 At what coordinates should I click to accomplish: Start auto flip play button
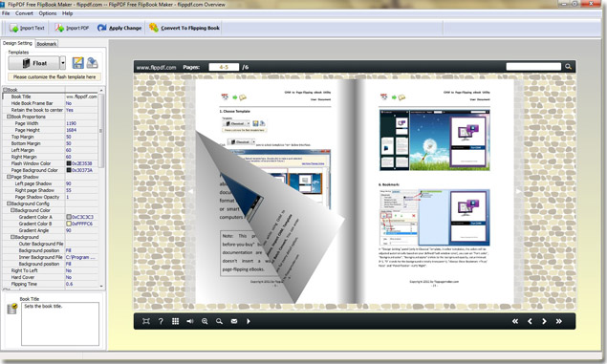pos(249,321)
